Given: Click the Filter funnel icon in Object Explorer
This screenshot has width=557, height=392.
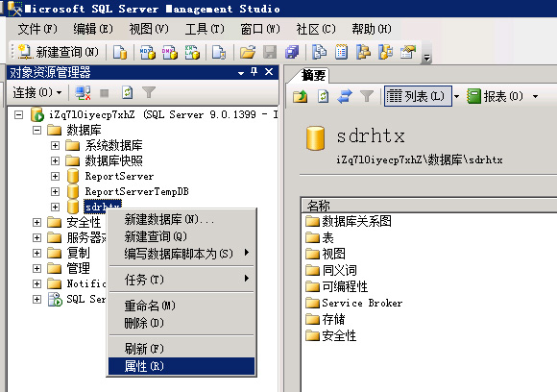Looking at the screenshot, I should tap(149, 93).
